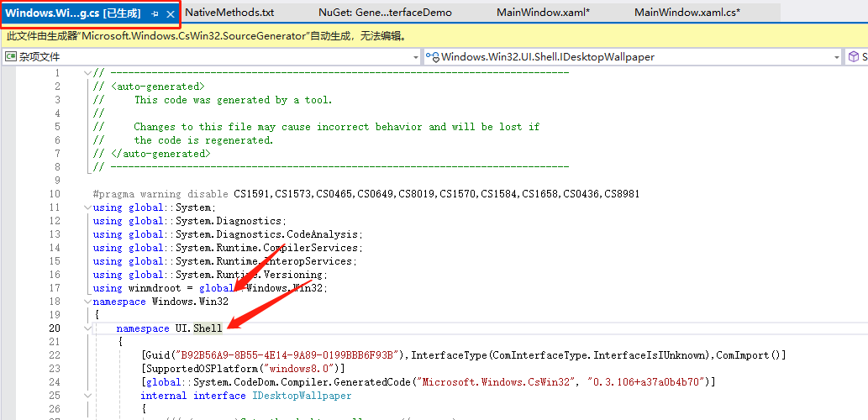Open the NuGet: Gene...terfaceDemo tab
This screenshot has height=420, width=868.
[385, 12]
